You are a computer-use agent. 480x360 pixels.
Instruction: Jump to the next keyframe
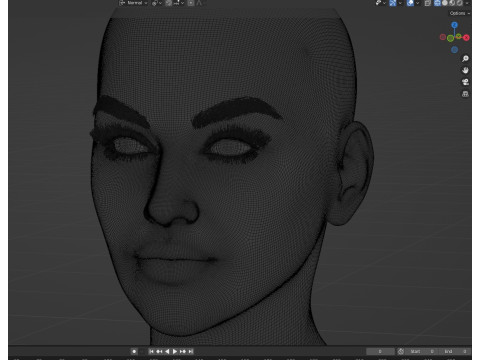pos(183,351)
